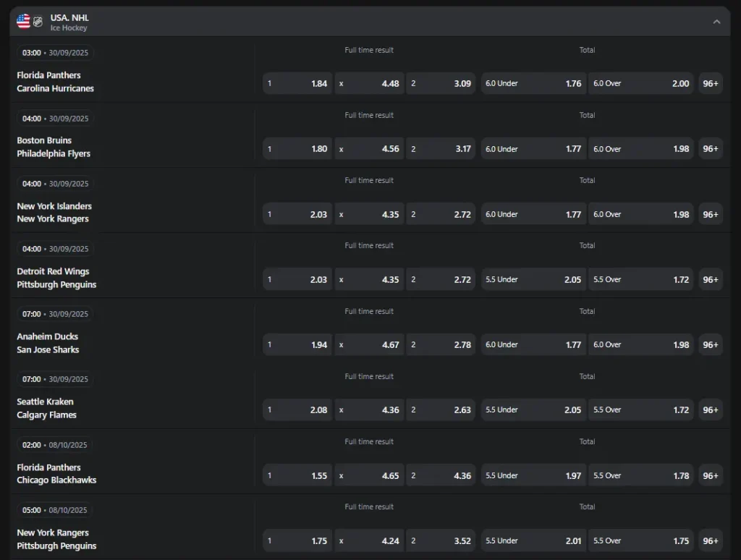
Task: Choose 5.5 Under at 2.05 for Detroit Red Wings
Action: [x=533, y=279]
